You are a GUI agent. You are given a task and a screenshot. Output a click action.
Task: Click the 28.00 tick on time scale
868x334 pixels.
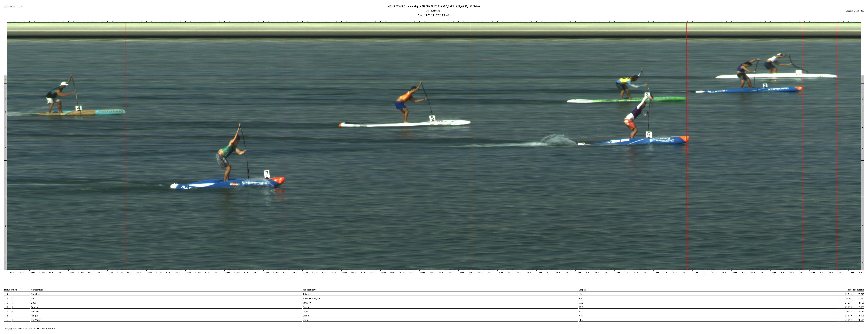coord(617,272)
